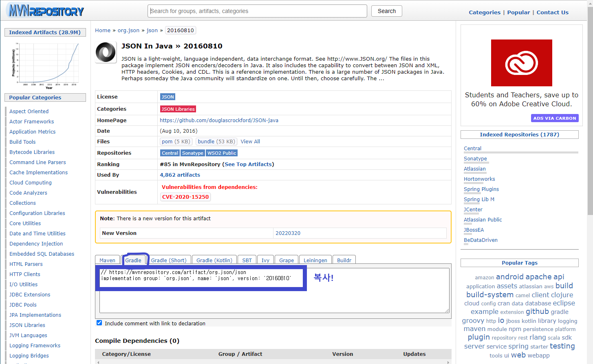The image size is (593, 364).
Task: Open Hortonworks repository link
Action: pos(479,179)
